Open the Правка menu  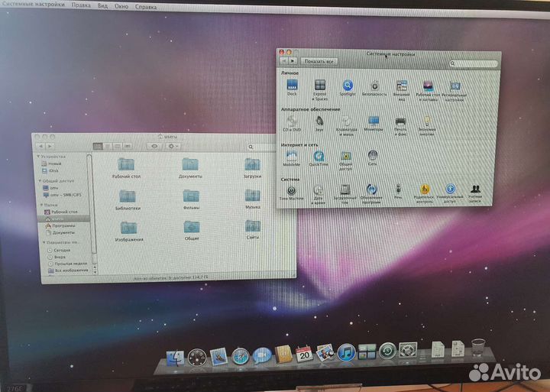point(81,5)
